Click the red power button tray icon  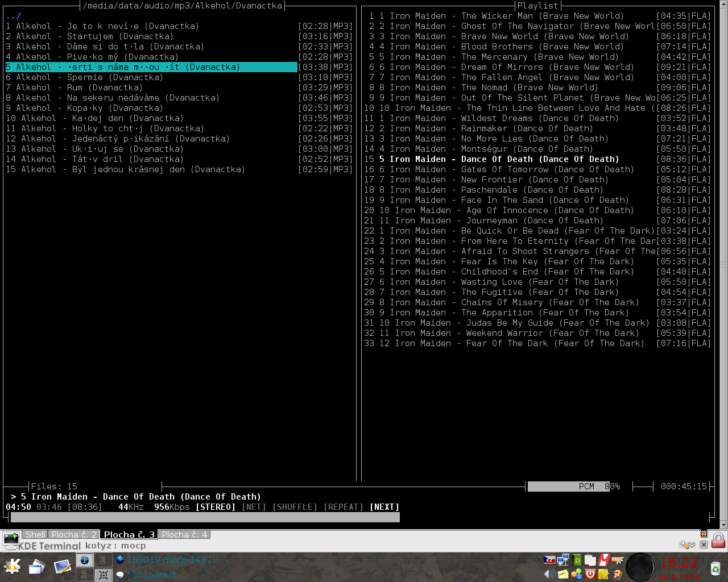coord(590,574)
